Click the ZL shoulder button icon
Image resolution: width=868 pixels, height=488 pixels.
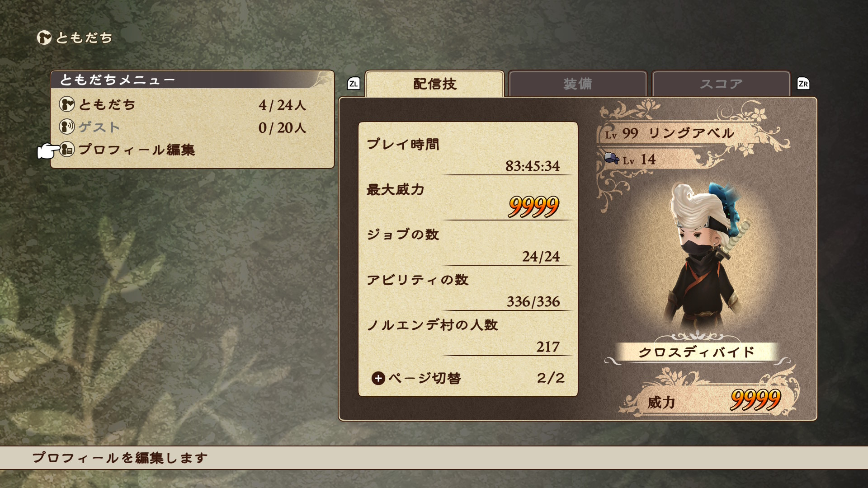click(354, 84)
